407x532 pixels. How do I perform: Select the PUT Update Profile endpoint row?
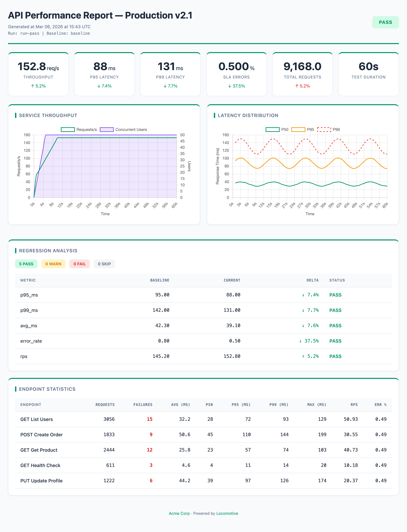[203, 481]
